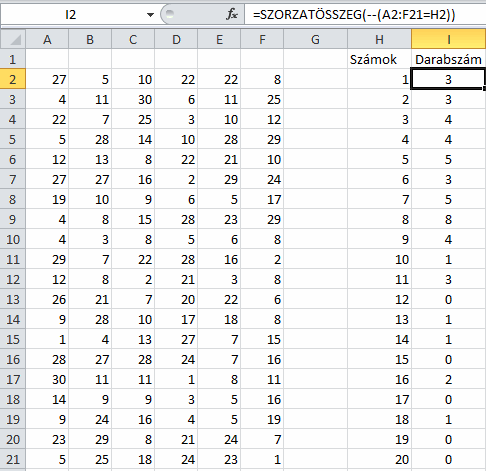
Task: Select column F header
Action: tap(262, 39)
